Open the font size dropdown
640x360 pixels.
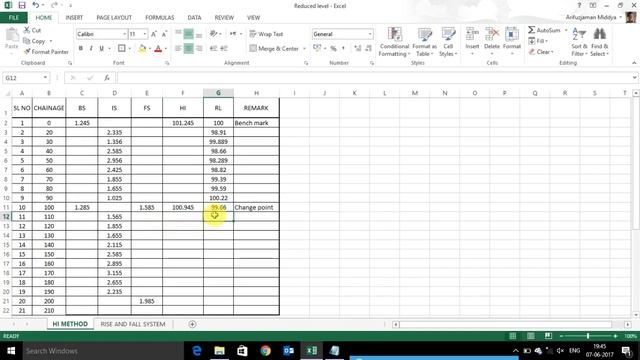click(x=144, y=34)
